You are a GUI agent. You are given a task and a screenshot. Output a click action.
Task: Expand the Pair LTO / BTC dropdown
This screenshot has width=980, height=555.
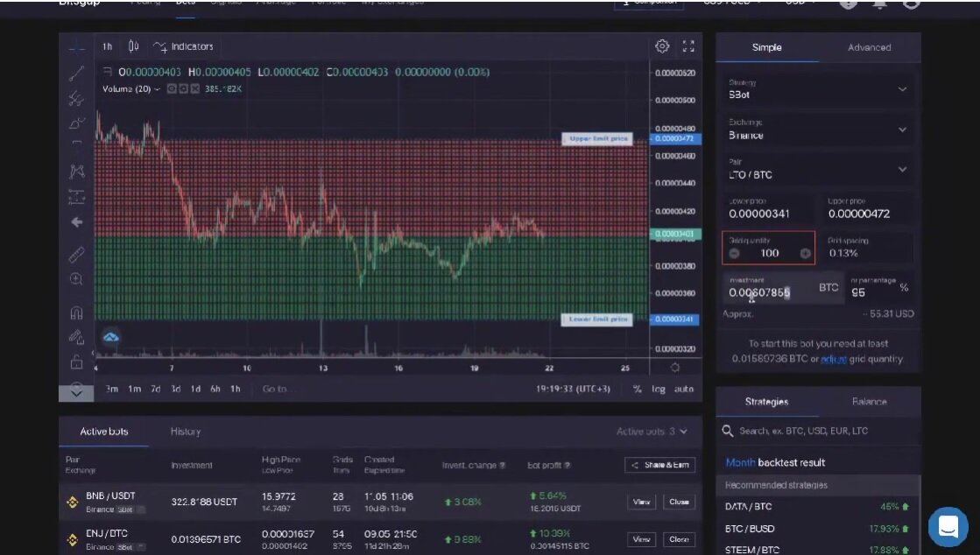pyautogui.click(x=818, y=169)
